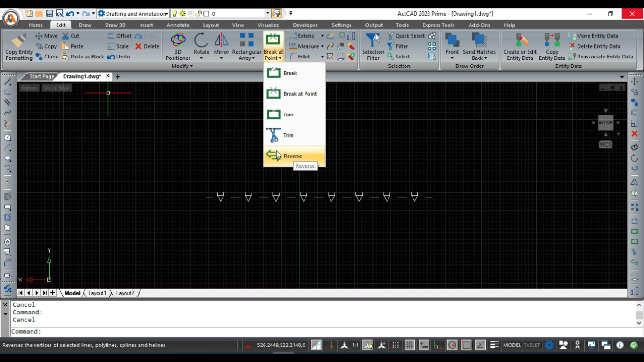Image resolution: width=644 pixels, height=362 pixels.
Task: Toggle grid display in the status bar
Action: click(x=410, y=345)
